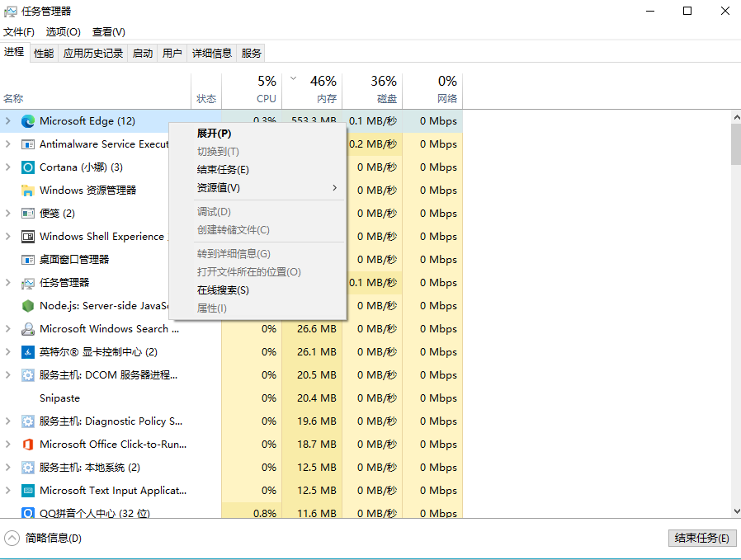
Task: Switch to the 性能 tab
Action: point(44,54)
